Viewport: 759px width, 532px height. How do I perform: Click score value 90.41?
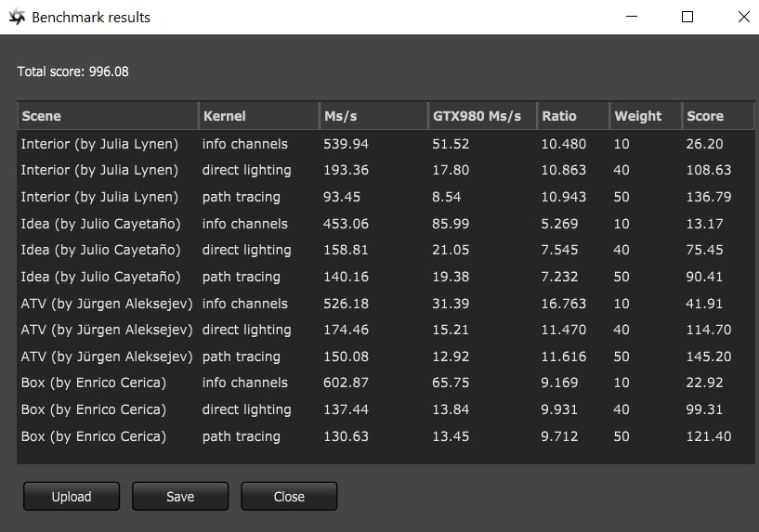(704, 277)
